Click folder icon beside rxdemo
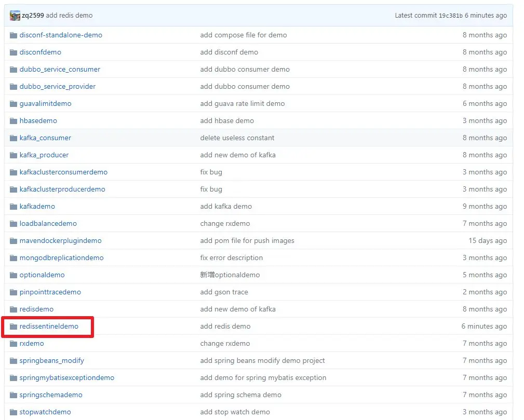This screenshot has height=420, width=524. point(14,344)
